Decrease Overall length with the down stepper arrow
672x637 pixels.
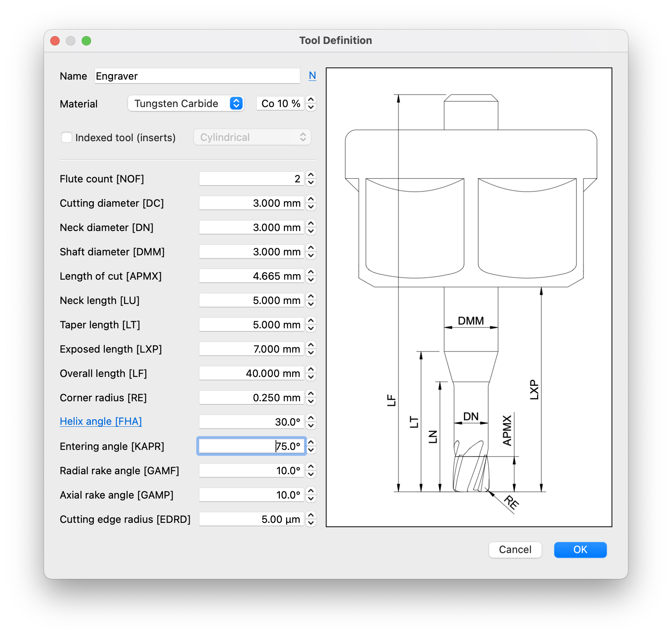coord(311,377)
